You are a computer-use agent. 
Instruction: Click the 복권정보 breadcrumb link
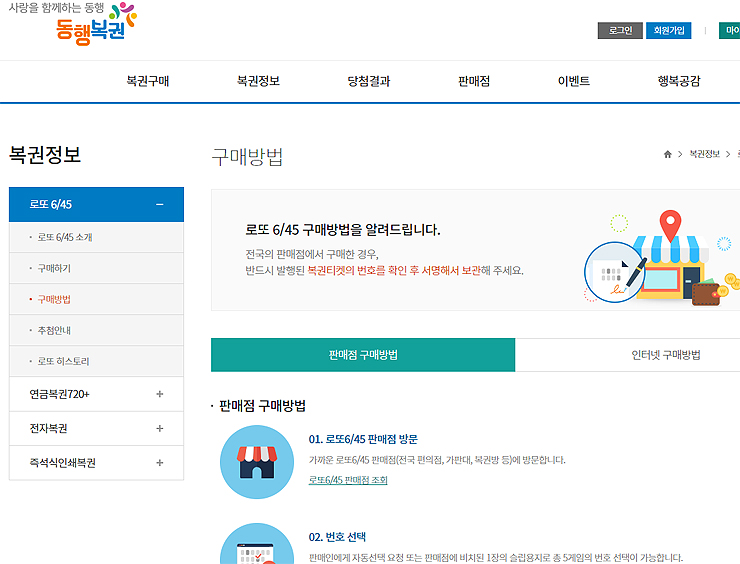coord(704,154)
